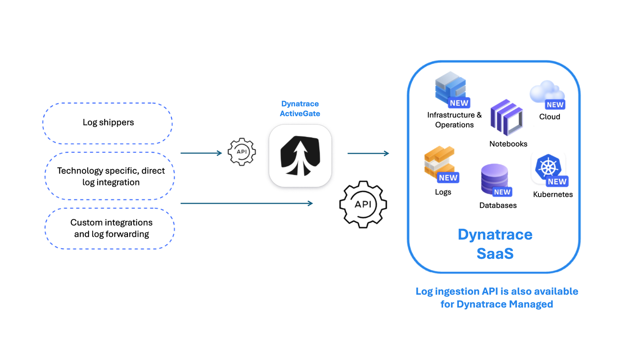Select the Databases app icon
644x350 pixels.
(x=496, y=180)
